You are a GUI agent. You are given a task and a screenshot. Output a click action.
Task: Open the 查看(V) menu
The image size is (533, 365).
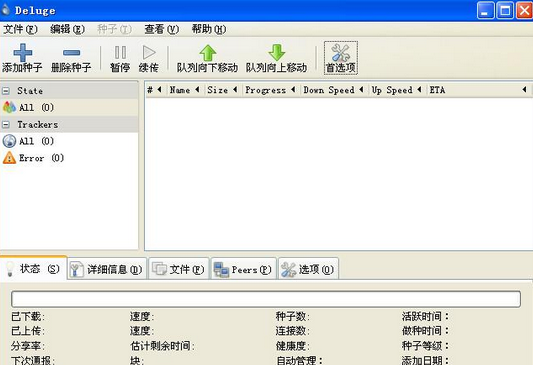click(x=161, y=30)
